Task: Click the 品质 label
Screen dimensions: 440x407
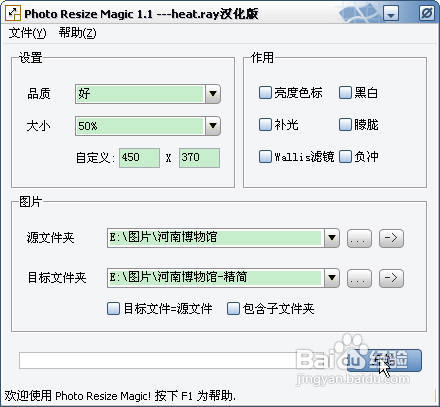Action: 39,94
